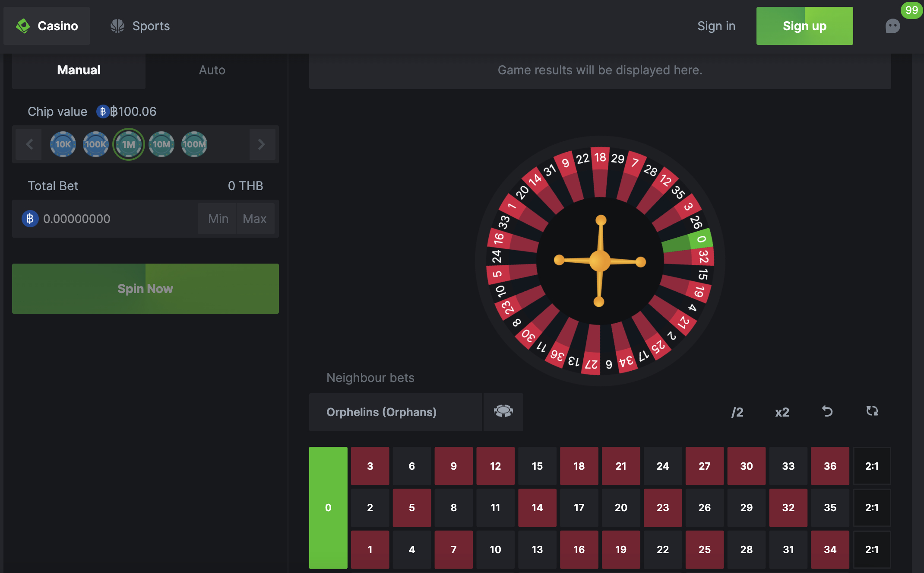The height and width of the screenshot is (573, 924).
Task: Bet on middle row 2:1 column
Action: [x=872, y=508]
